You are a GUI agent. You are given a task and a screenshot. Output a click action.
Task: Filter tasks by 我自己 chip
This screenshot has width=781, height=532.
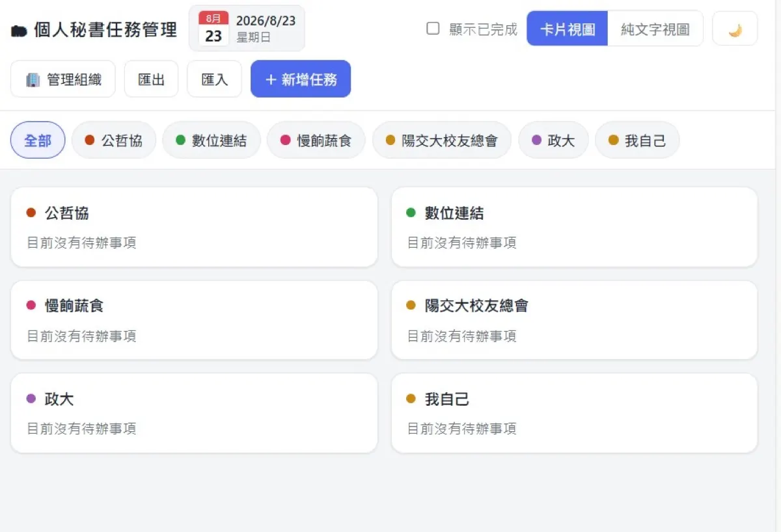(x=637, y=140)
